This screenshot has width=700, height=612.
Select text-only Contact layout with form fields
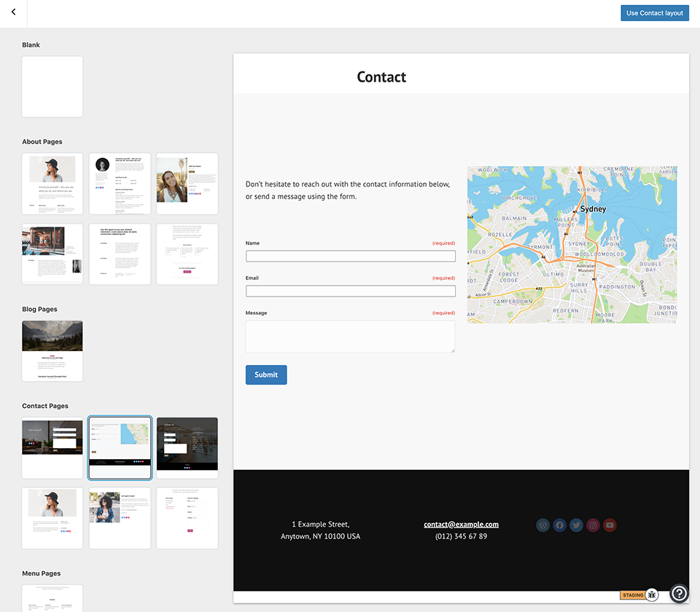point(187,518)
